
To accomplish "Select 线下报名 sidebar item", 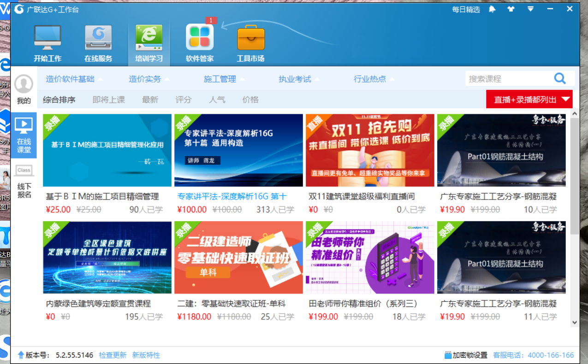I will (x=24, y=182).
